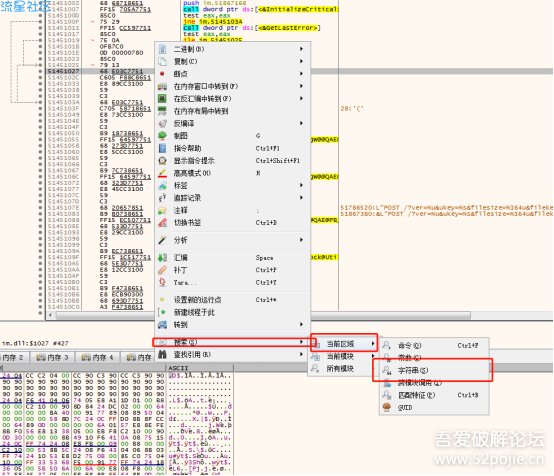This screenshot has height=476, width=554.
Task: Click the memory map icon for 在内存布局中转到
Action: pos(162,111)
